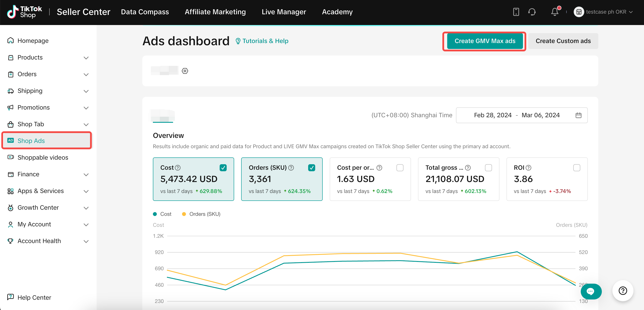
Task: Open the customer support headset icon
Action: pyautogui.click(x=532, y=12)
